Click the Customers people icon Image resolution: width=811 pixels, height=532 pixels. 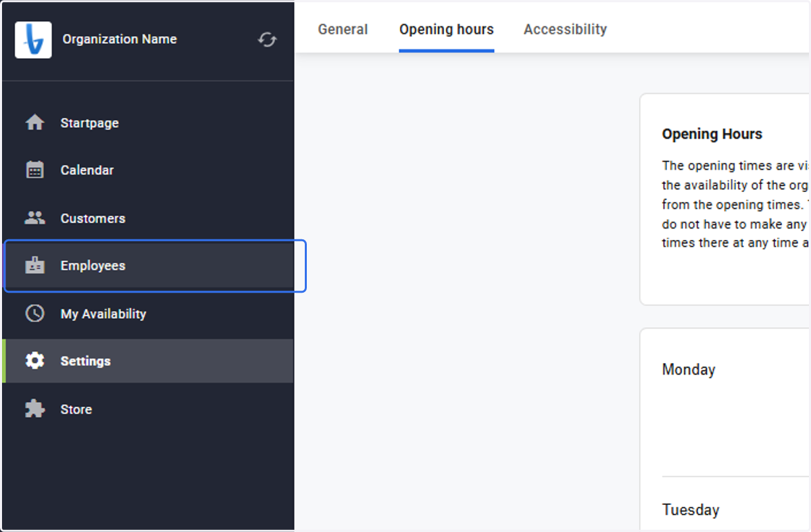pyautogui.click(x=34, y=218)
